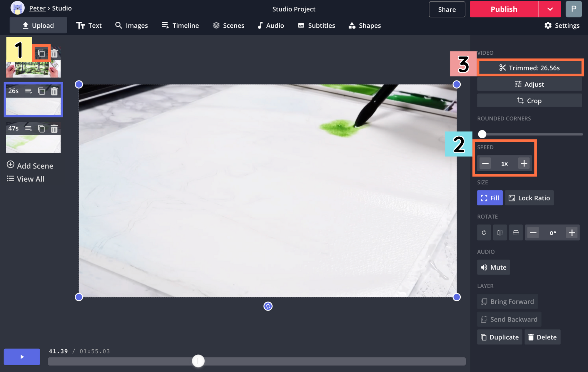588x372 pixels.
Task: Open the Shapes menu
Action: point(365,26)
